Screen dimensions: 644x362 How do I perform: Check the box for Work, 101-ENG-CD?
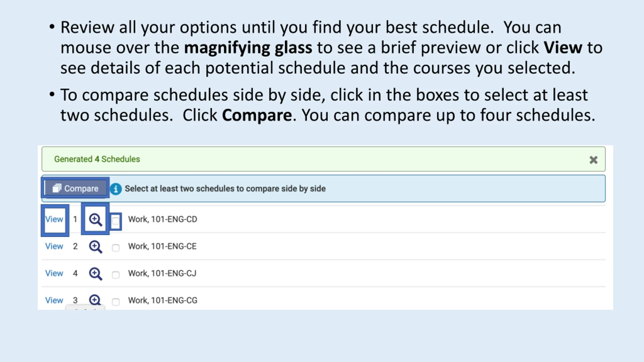tap(116, 221)
